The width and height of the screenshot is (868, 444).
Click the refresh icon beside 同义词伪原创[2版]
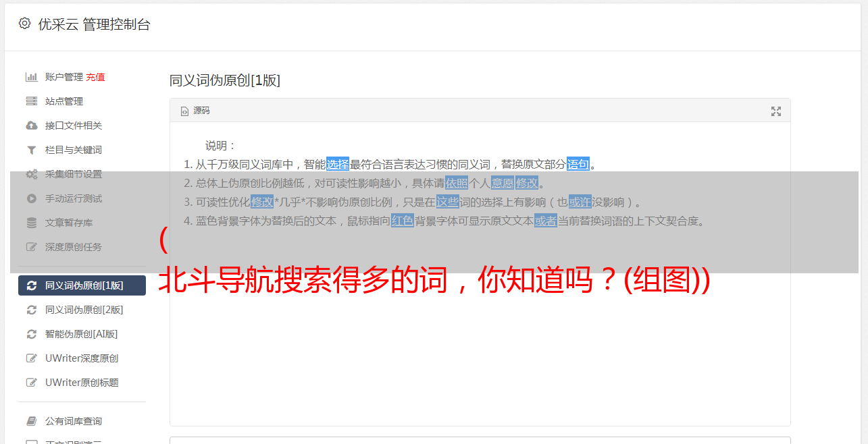(x=31, y=310)
